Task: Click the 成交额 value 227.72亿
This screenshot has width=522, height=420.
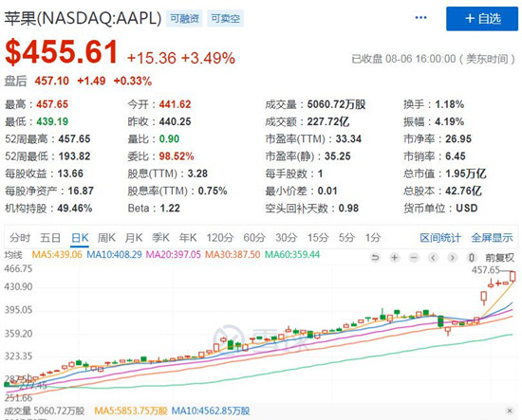Action: pos(328,121)
